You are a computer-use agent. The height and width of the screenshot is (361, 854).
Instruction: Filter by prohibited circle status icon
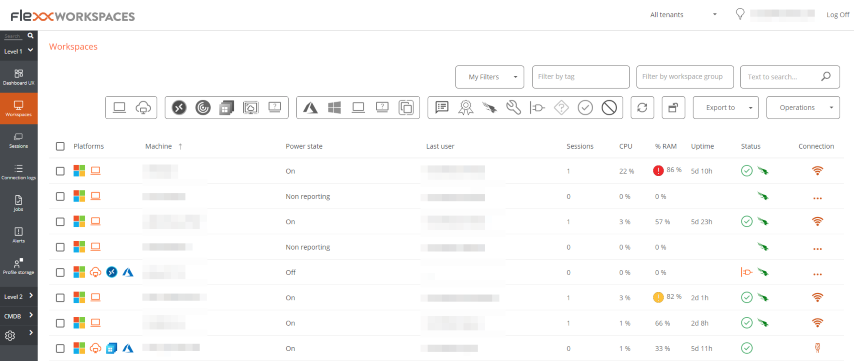(609, 108)
